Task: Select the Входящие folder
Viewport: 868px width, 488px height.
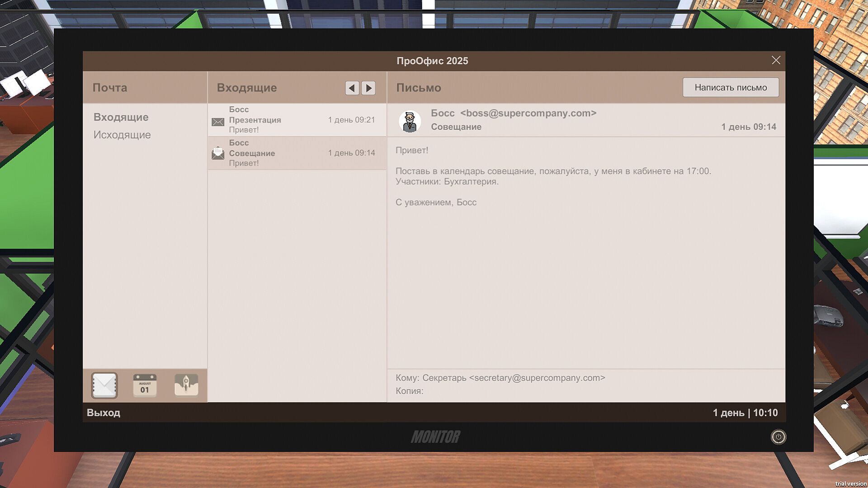Action: point(121,117)
